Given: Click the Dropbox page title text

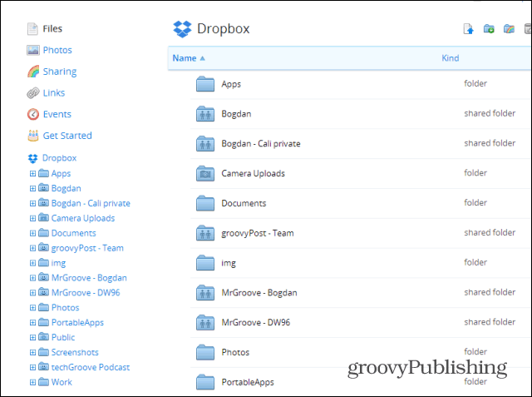Looking at the screenshot, I should coord(224,29).
